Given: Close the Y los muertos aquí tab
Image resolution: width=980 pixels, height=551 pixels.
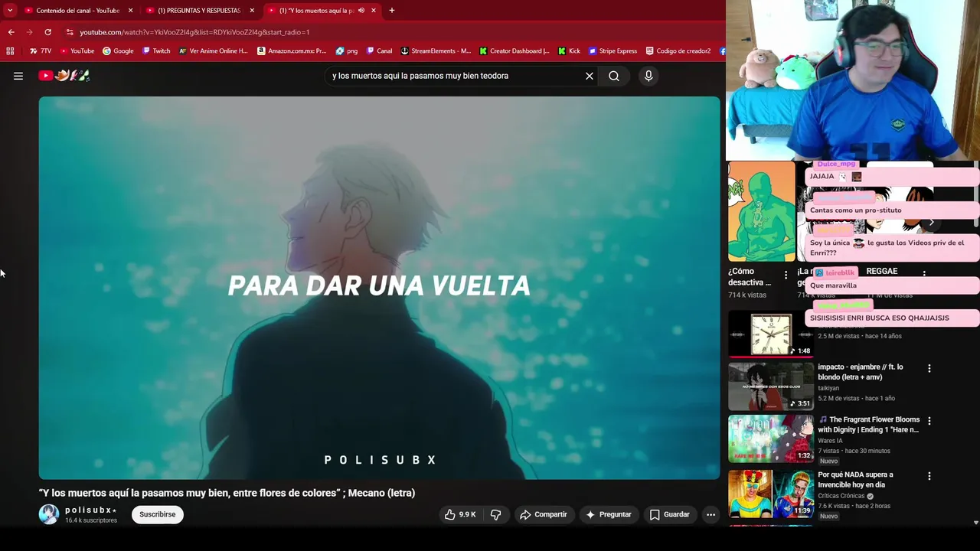Looking at the screenshot, I should [x=374, y=11].
